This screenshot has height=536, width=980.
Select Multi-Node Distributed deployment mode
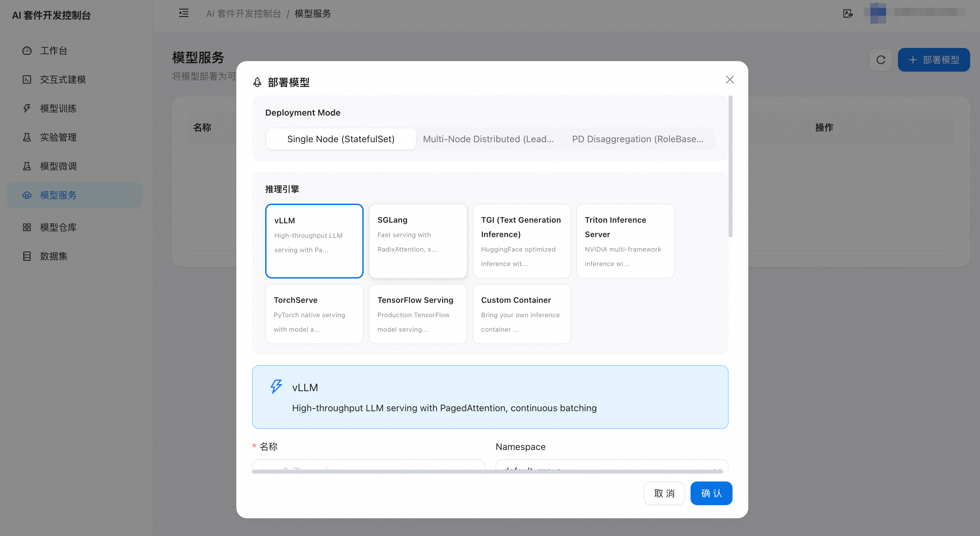488,139
